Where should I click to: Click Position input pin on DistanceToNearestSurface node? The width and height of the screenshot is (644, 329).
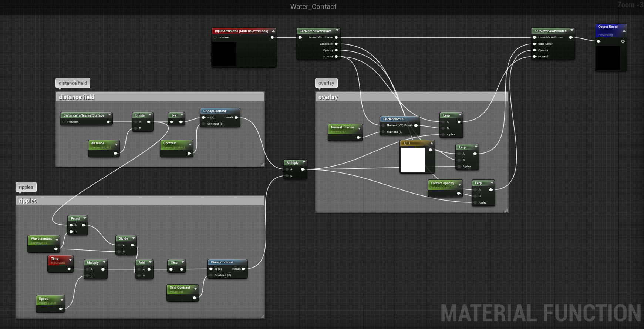point(64,122)
